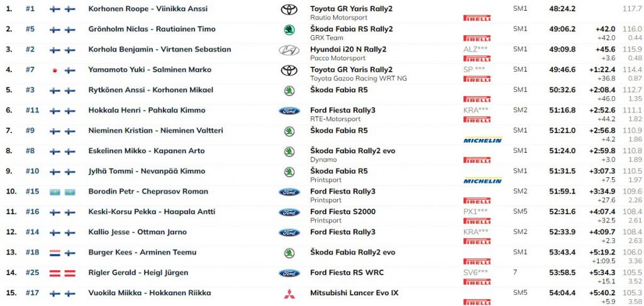Click the Michelin logo for Nieminen Kristian
This screenshot has height=306, width=644.
(x=482, y=140)
